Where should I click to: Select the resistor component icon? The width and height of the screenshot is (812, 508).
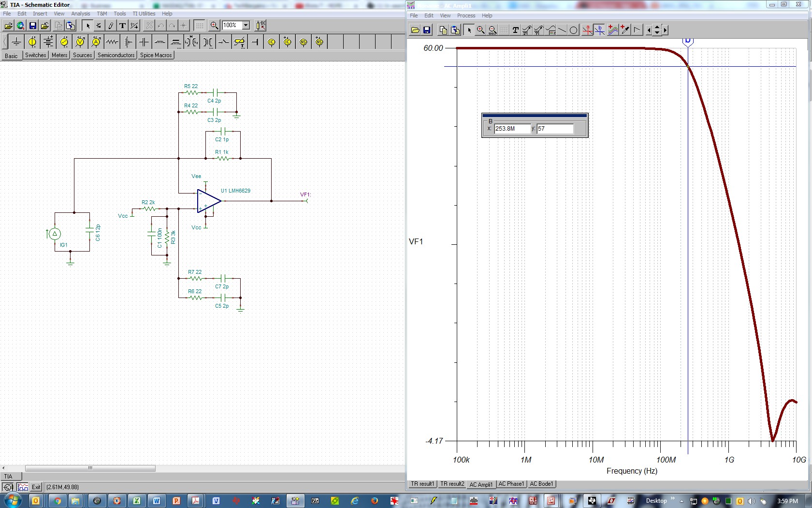pos(112,42)
